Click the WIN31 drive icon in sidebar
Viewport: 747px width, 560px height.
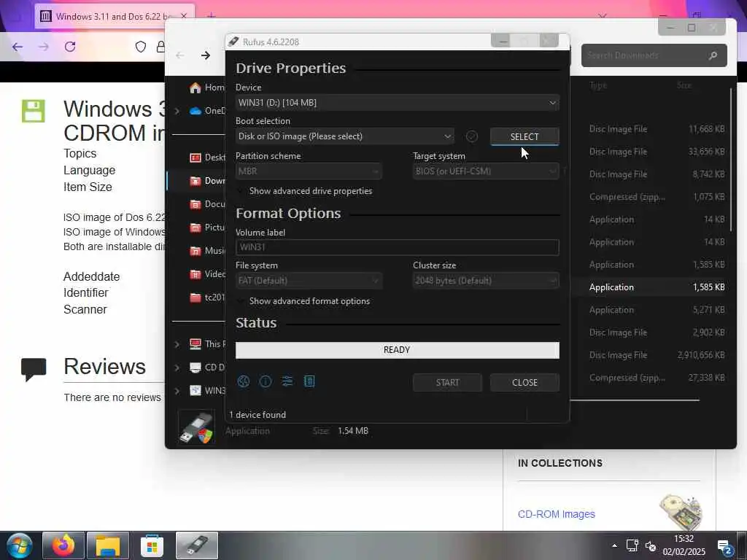coord(196,391)
